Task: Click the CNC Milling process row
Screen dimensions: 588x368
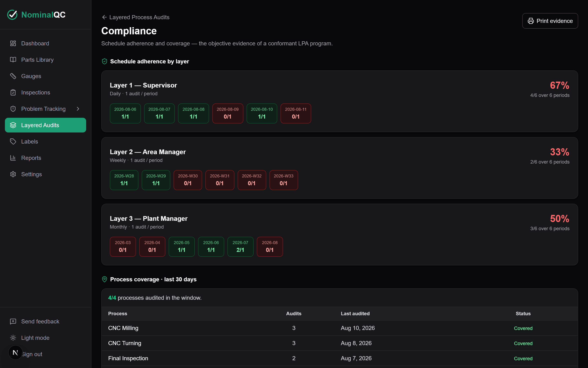Action: [340, 328]
